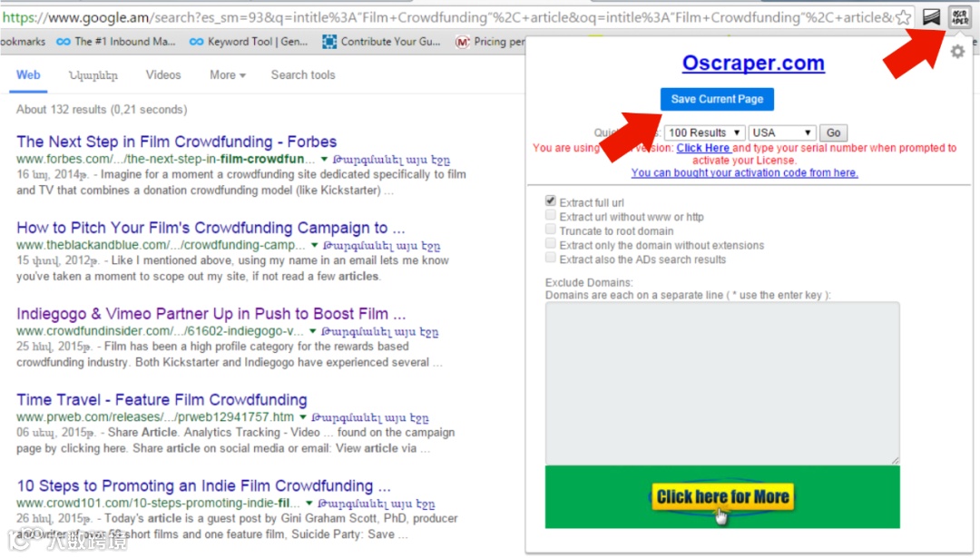Click 'www.prweb.com/releases/.../prweb12941757.htm' URL text
Viewport: 980px width, 558px height.
(155, 416)
